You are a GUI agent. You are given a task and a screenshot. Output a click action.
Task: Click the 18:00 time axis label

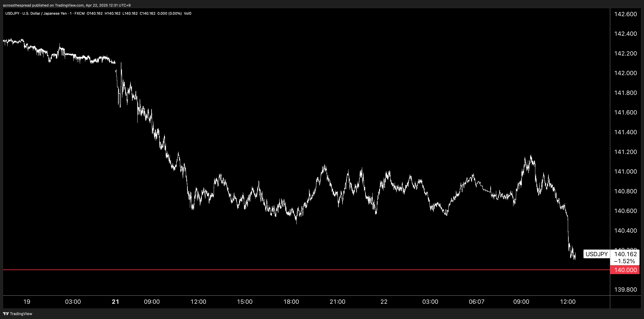click(x=291, y=302)
